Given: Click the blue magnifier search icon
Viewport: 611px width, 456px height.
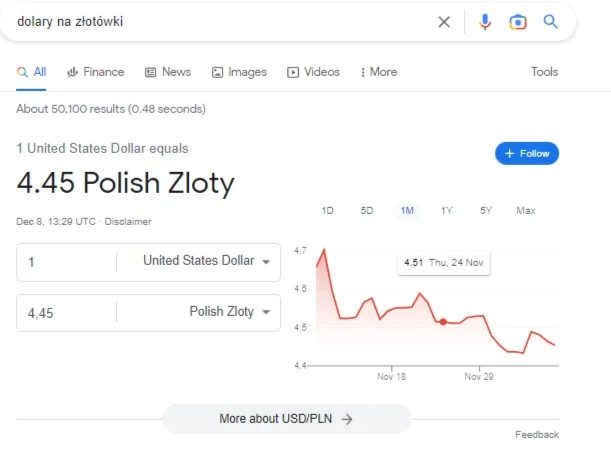Looking at the screenshot, I should point(551,21).
